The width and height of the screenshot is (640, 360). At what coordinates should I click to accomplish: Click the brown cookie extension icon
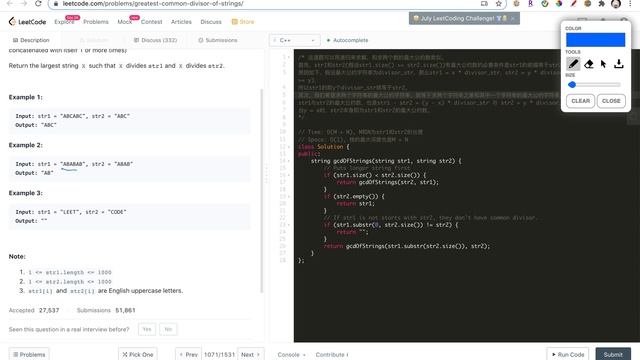coord(587,4)
